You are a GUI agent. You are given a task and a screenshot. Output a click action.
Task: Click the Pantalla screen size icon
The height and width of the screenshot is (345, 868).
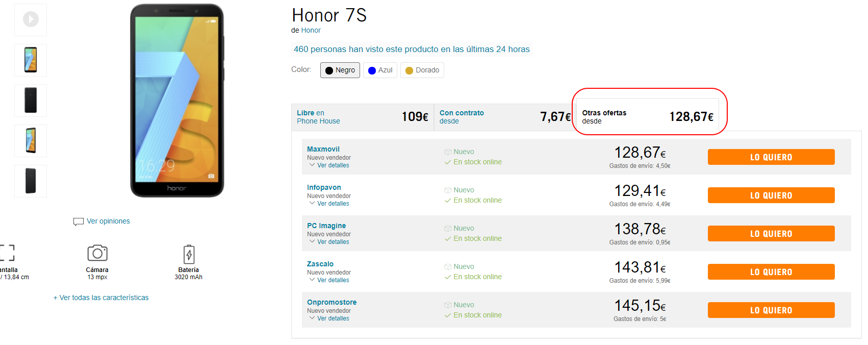(x=7, y=253)
